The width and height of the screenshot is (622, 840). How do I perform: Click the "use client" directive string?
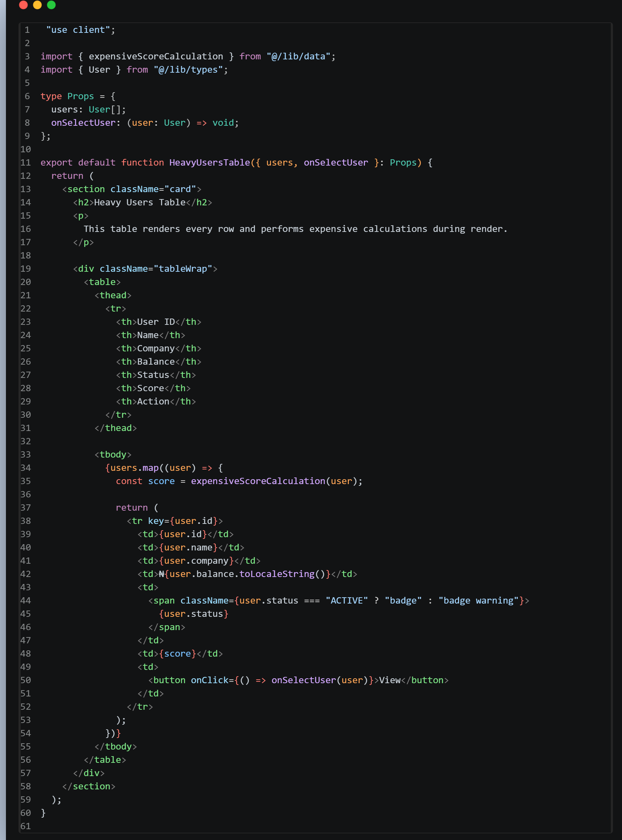[x=78, y=30]
